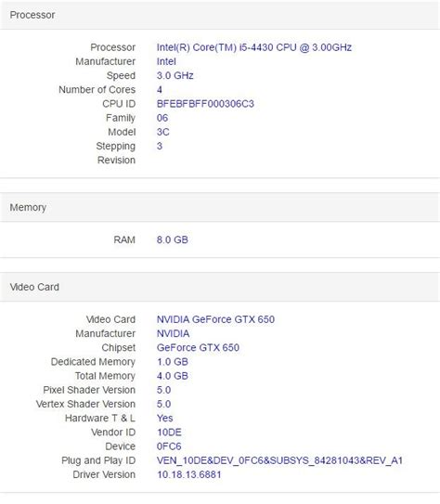
Task: Click the processor manufacturer value Intel
Action: point(166,61)
